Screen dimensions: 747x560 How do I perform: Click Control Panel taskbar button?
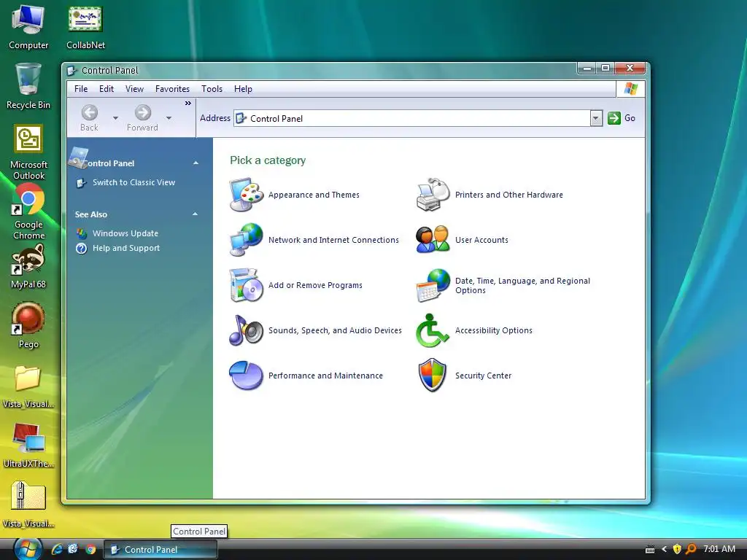point(160,550)
